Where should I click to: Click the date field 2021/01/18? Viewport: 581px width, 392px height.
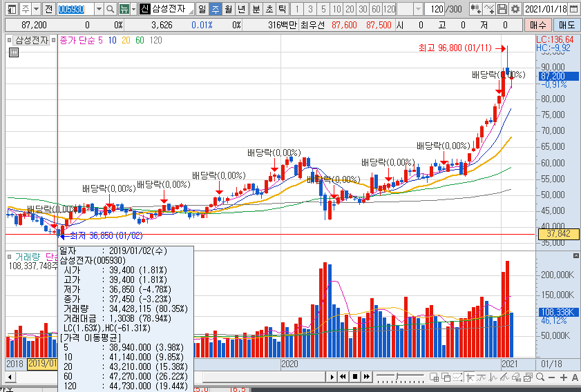click(x=546, y=9)
